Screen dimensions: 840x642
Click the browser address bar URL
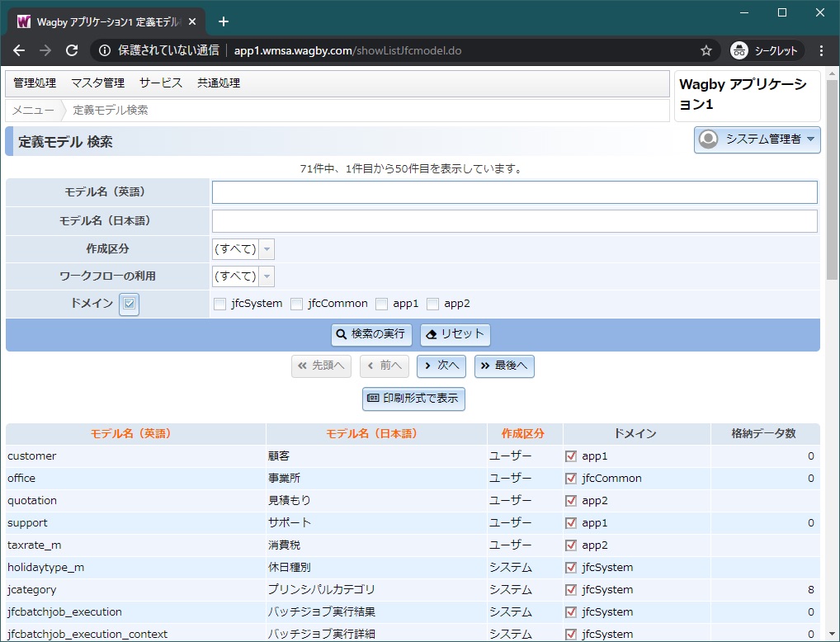347,50
